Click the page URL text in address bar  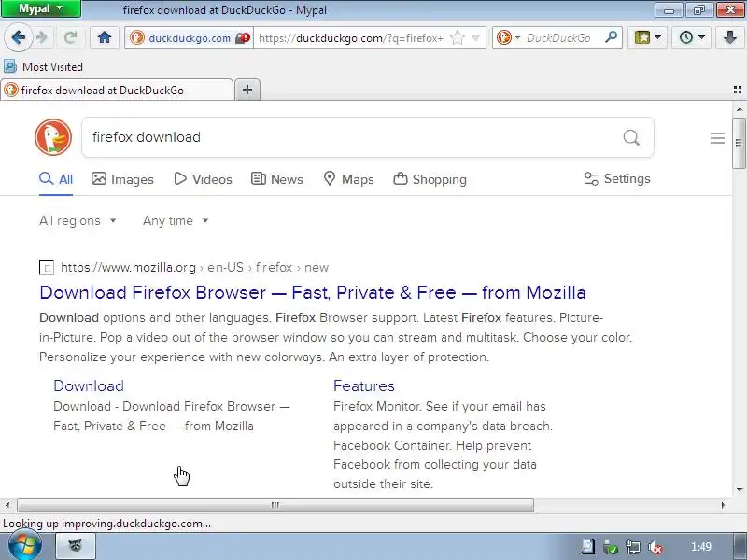click(x=351, y=37)
